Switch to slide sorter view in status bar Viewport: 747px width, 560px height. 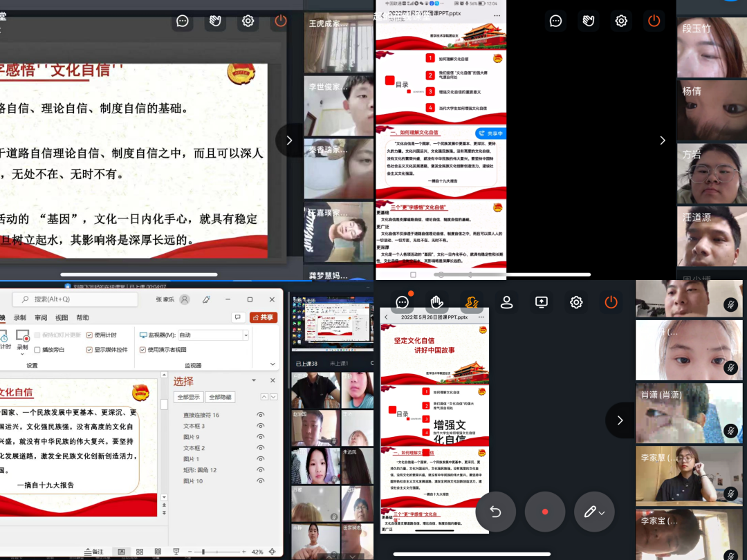coord(140,552)
